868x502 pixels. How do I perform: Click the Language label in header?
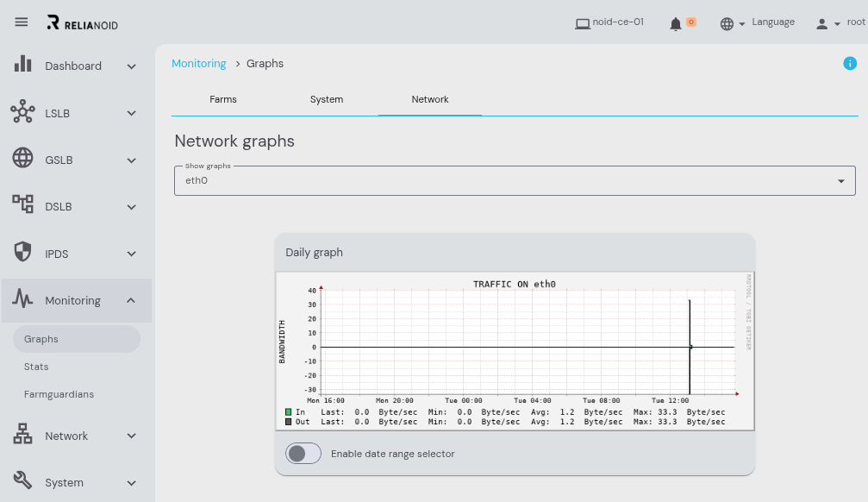coord(773,22)
